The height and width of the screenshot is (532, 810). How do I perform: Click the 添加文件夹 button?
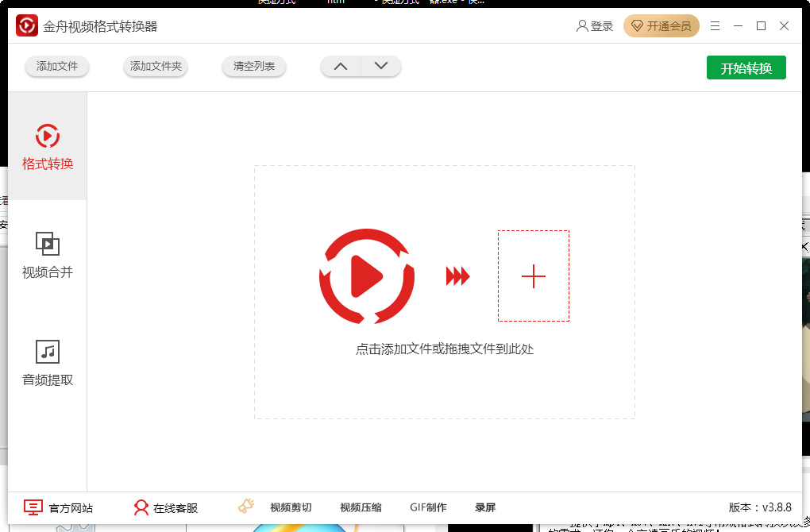click(x=156, y=66)
